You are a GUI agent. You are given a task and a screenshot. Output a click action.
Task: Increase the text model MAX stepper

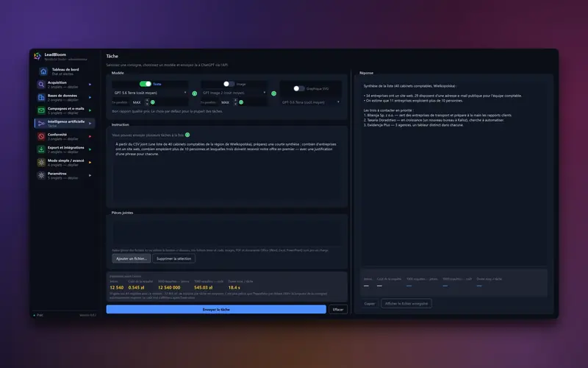click(147, 100)
